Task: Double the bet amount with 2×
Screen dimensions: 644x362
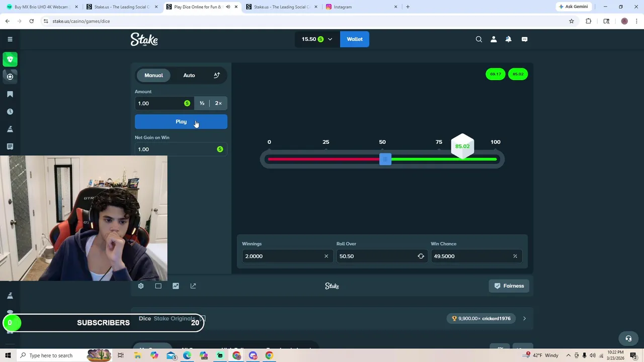Action: tap(218, 103)
